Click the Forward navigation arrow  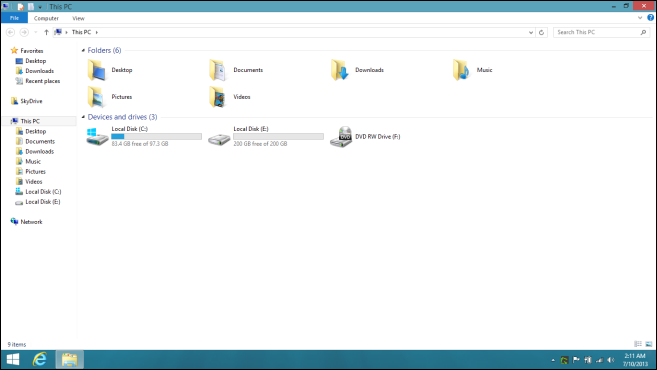24,32
